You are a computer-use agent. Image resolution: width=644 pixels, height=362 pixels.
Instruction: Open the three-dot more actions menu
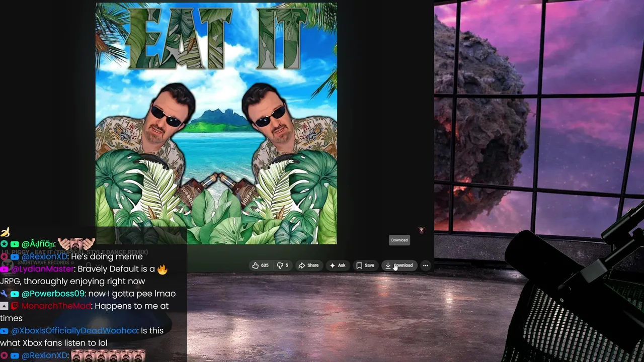tap(426, 265)
